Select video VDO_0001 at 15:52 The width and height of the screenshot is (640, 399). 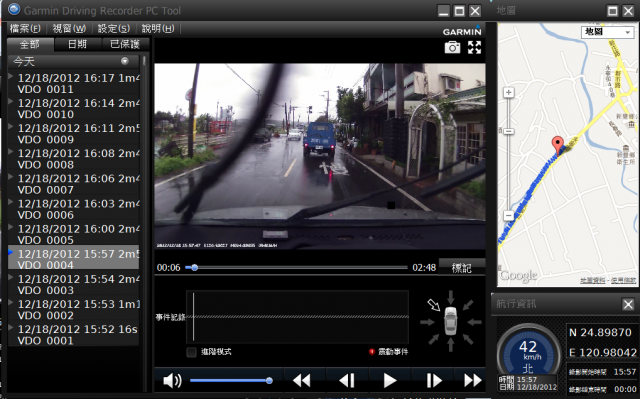[x=73, y=335]
